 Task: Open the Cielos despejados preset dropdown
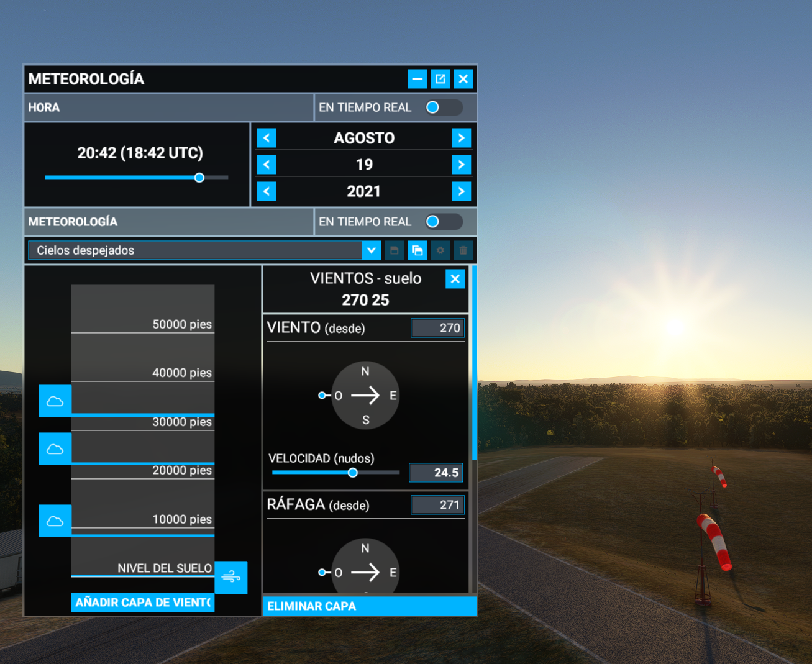point(371,250)
